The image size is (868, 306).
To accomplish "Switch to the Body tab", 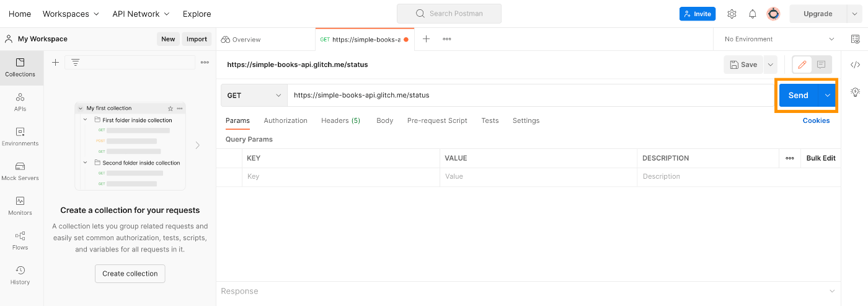I will coord(384,120).
